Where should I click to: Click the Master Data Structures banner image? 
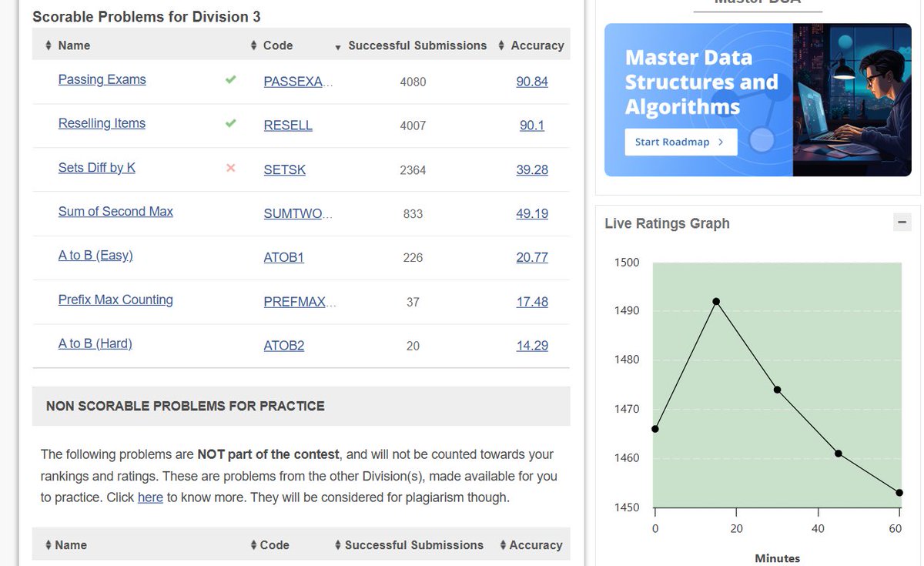[x=758, y=99]
